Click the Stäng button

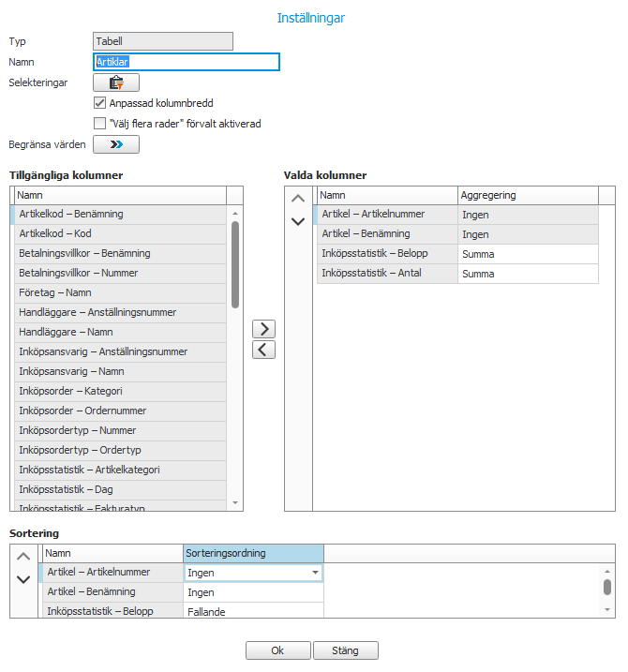click(347, 650)
